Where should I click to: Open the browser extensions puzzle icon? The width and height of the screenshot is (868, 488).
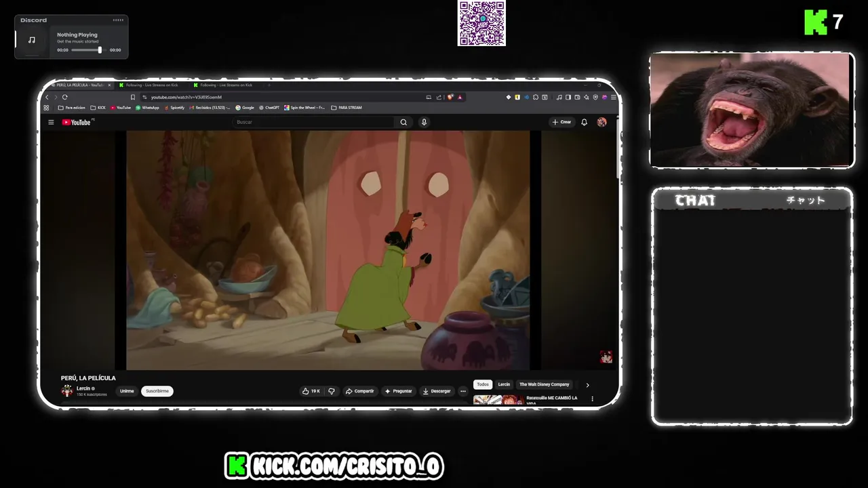536,97
